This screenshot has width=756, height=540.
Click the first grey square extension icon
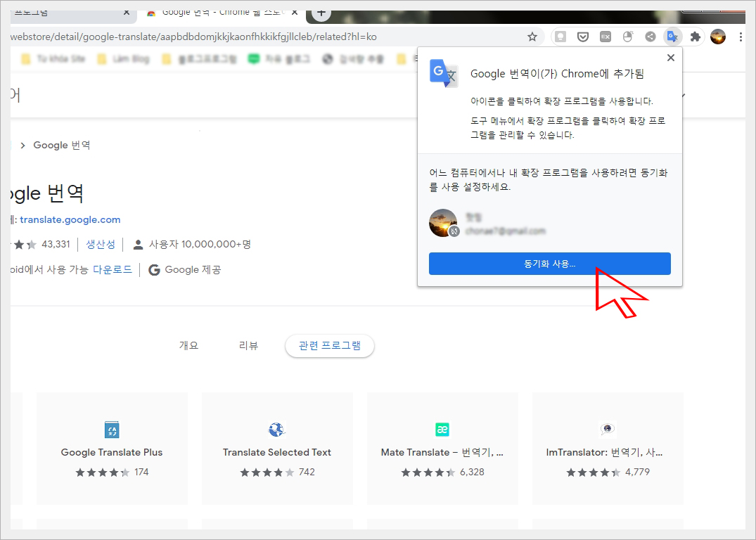560,37
